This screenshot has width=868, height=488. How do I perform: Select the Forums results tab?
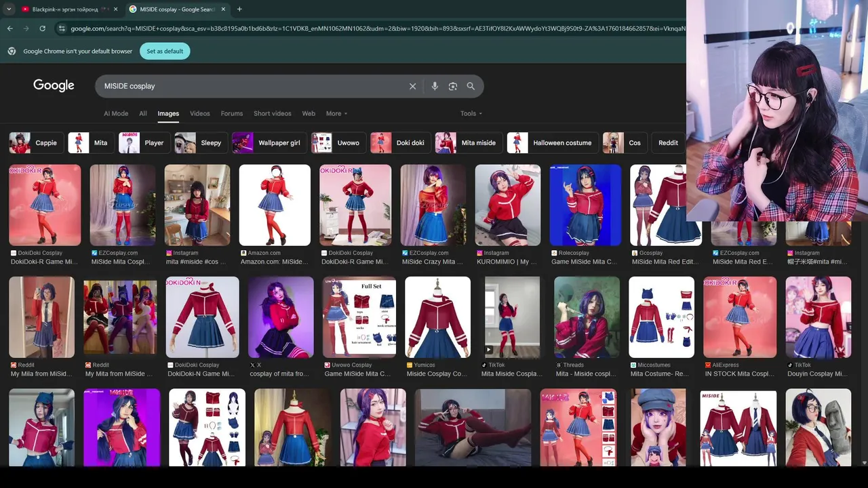[232, 113]
